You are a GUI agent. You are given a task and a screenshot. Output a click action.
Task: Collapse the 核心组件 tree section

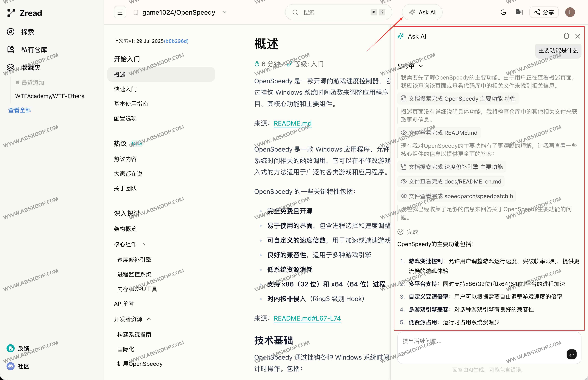143,244
